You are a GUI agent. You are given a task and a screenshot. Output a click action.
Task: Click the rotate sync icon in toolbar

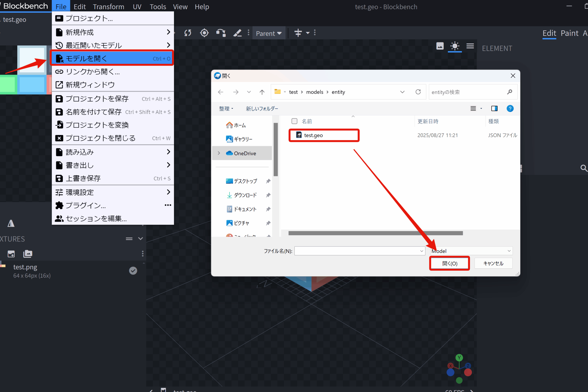click(x=188, y=33)
